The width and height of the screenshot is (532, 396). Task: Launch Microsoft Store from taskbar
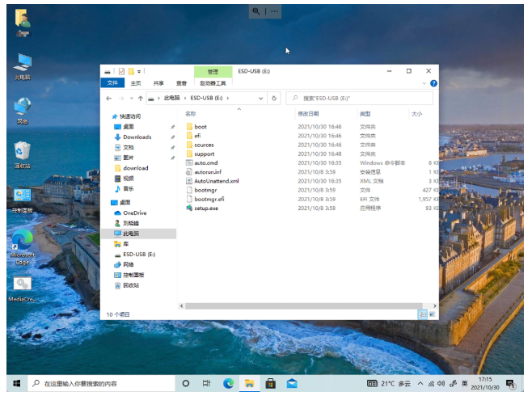coord(271,383)
